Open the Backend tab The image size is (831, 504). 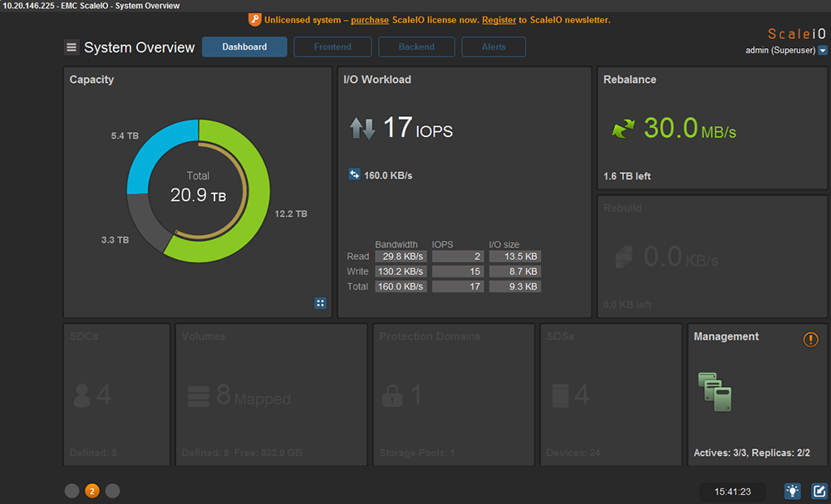point(416,46)
